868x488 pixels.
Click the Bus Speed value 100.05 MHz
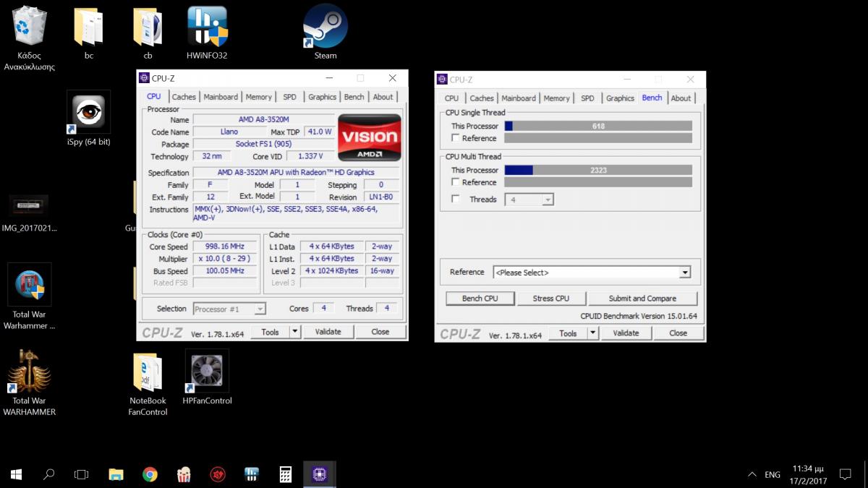pos(225,271)
